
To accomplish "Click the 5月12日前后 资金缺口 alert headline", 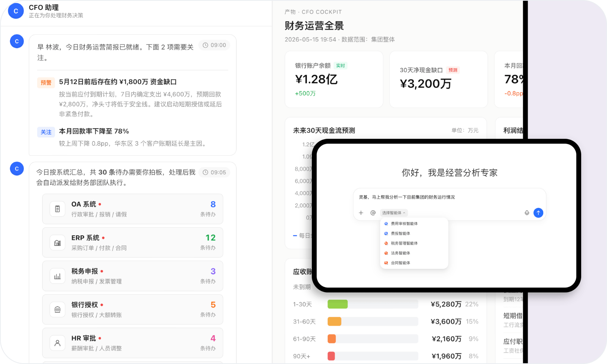I will (118, 82).
